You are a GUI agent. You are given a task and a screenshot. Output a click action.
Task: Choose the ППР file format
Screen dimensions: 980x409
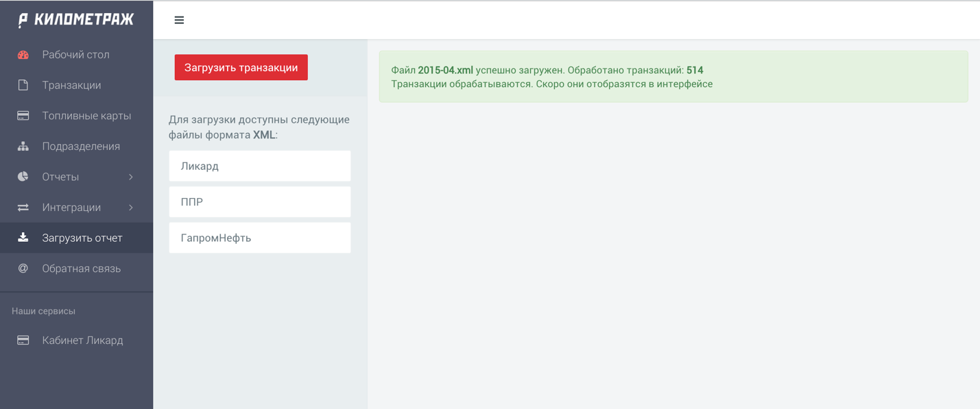(259, 202)
